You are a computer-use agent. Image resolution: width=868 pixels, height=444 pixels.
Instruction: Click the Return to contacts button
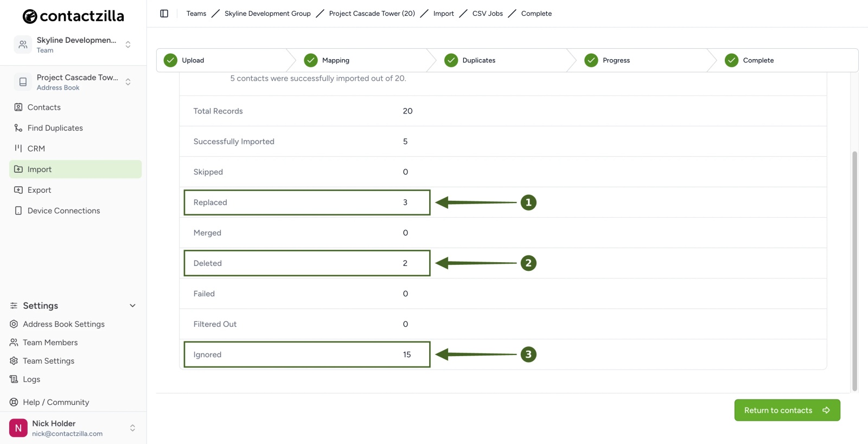pyautogui.click(x=787, y=410)
